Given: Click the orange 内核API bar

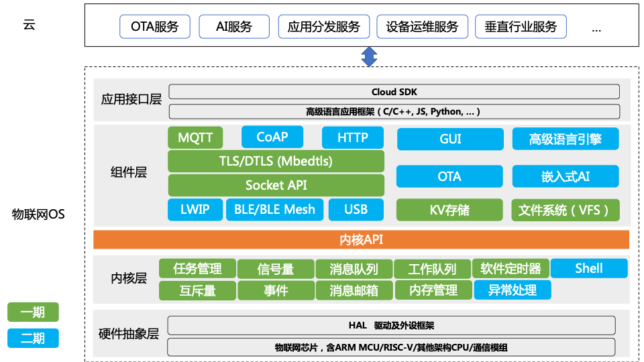Looking at the screenshot, I should [x=361, y=240].
